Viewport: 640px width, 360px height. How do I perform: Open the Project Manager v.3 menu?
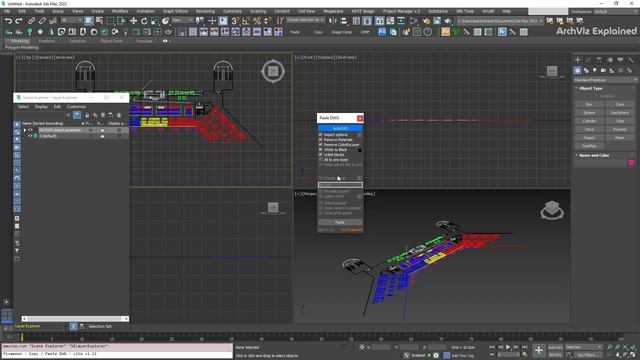click(x=401, y=11)
